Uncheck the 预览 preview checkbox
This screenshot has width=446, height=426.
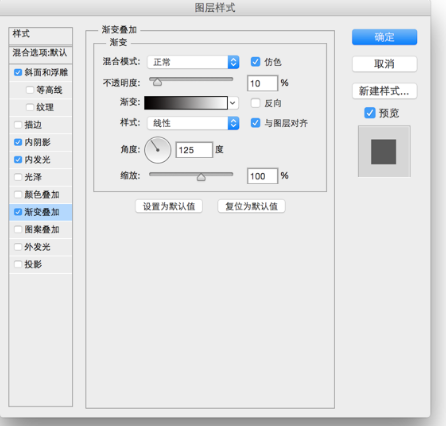370,113
